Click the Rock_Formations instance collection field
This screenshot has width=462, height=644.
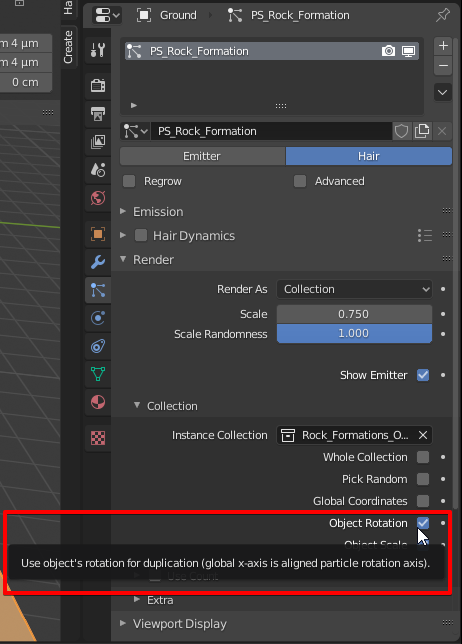tap(354, 435)
